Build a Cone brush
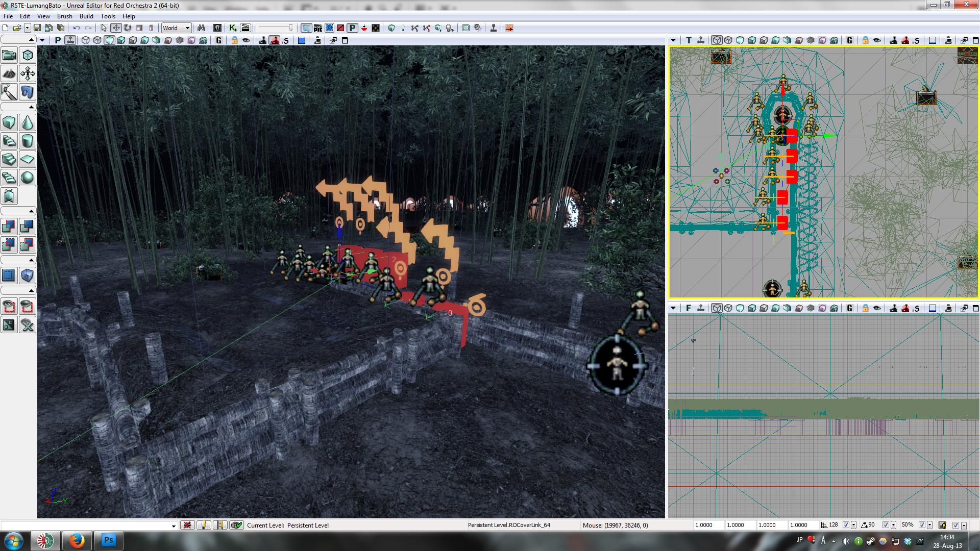 point(28,122)
